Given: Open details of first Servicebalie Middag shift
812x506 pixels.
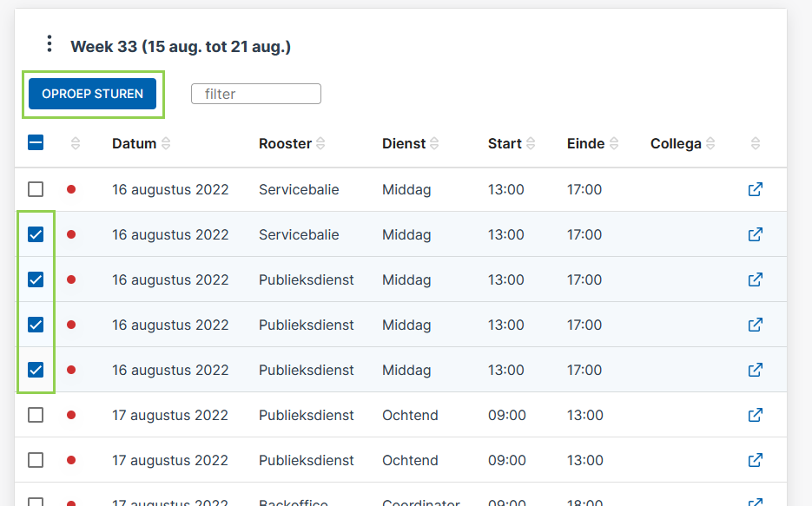Looking at the screenshot, I should click(755, 189).
